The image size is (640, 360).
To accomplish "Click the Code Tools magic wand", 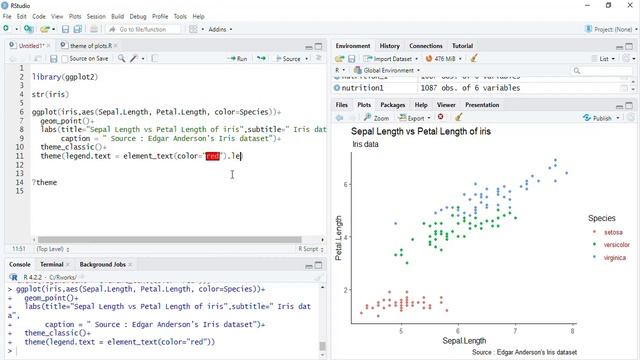I will click(134, 59).
